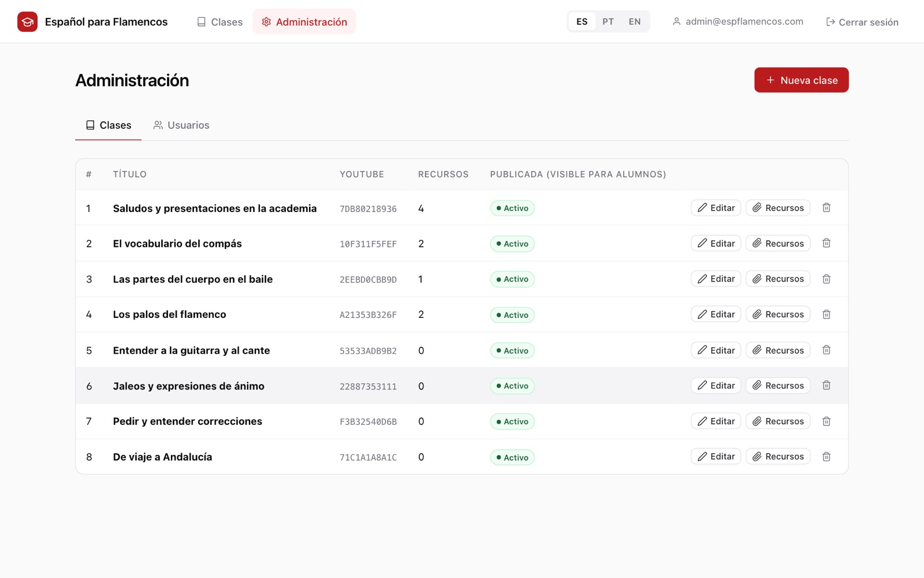Open the Clases page in top navigation
This screenshot has height=578, width=924.
point(219,22)
